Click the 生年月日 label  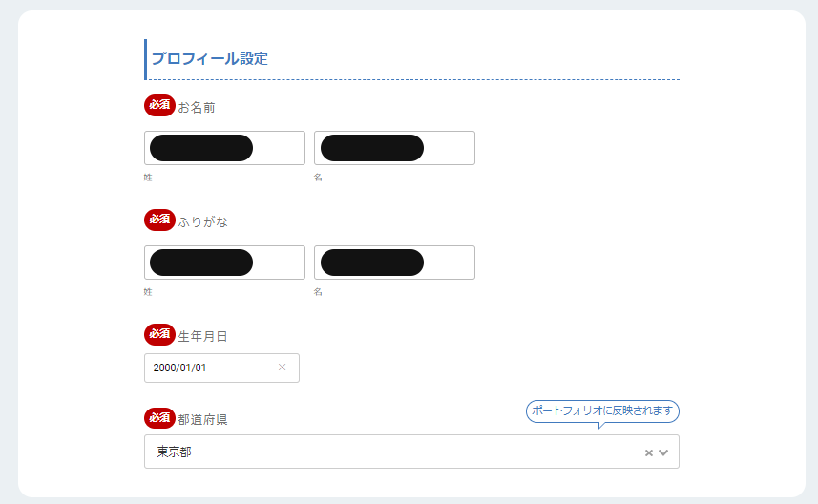click(x=203, y=337)
